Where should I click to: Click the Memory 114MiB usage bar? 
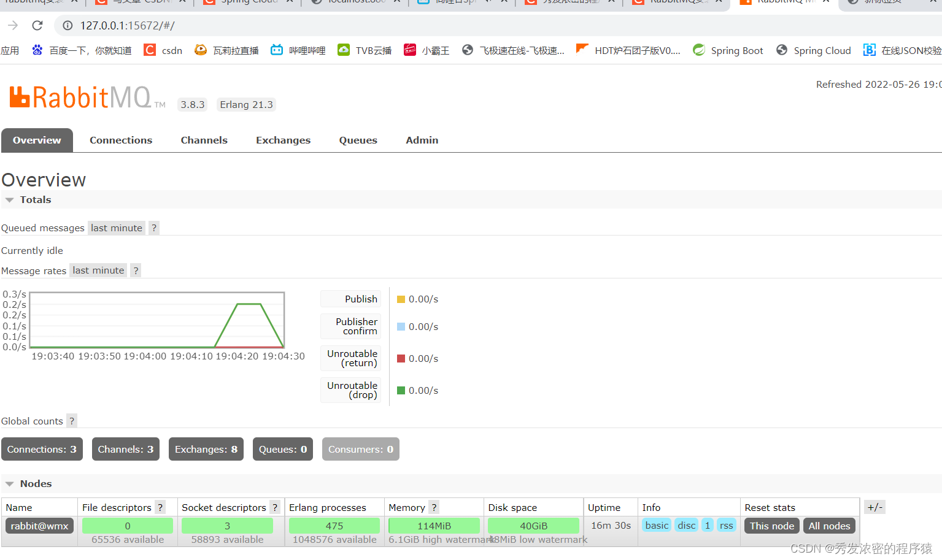tap(434, 526)
